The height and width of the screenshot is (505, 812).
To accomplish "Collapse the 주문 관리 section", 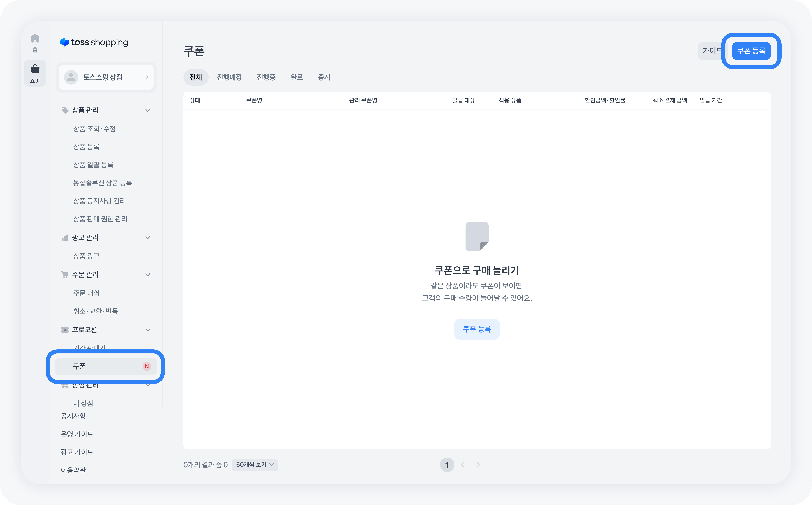I will [x=148, y=275].
